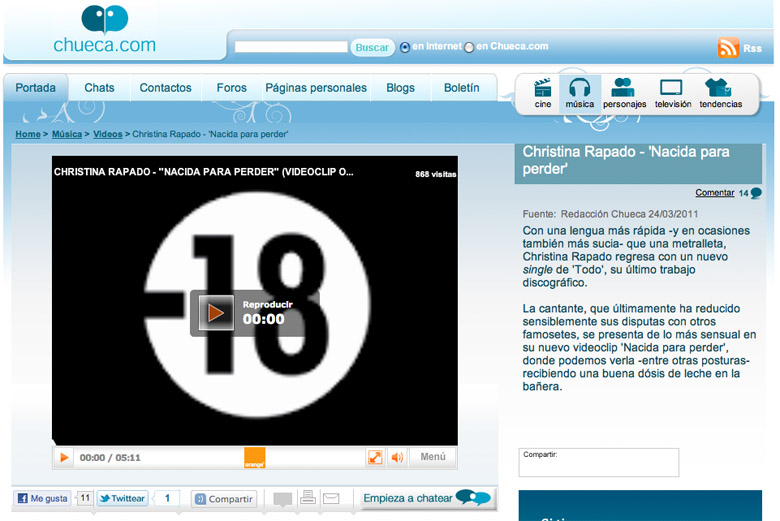Play the video with the center Reproducir button
The width and height of the screenshot is (780, 521).
pos(216,313)
